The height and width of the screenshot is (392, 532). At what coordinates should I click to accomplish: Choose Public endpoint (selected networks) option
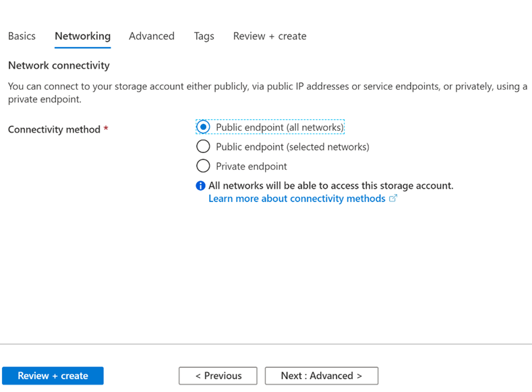tap(203, 147)
